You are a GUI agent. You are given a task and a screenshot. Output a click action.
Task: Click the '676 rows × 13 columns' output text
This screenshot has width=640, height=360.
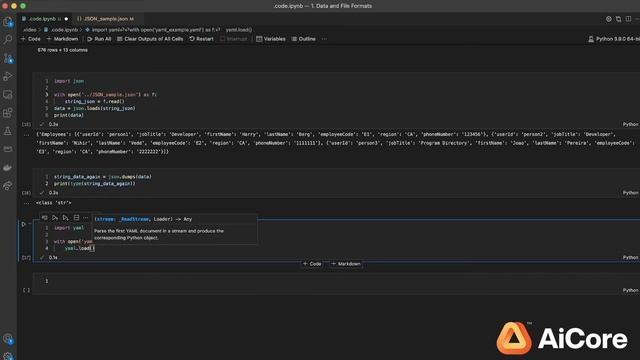[x=62, y=50]
